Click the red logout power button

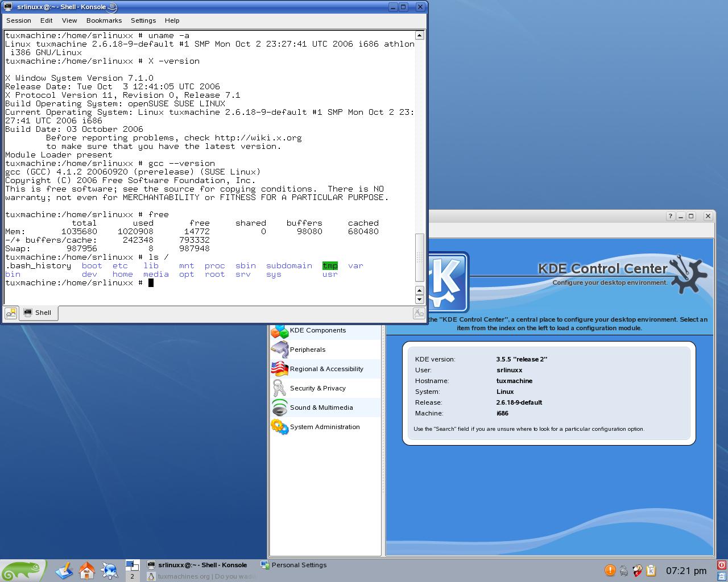click(722, 565)
